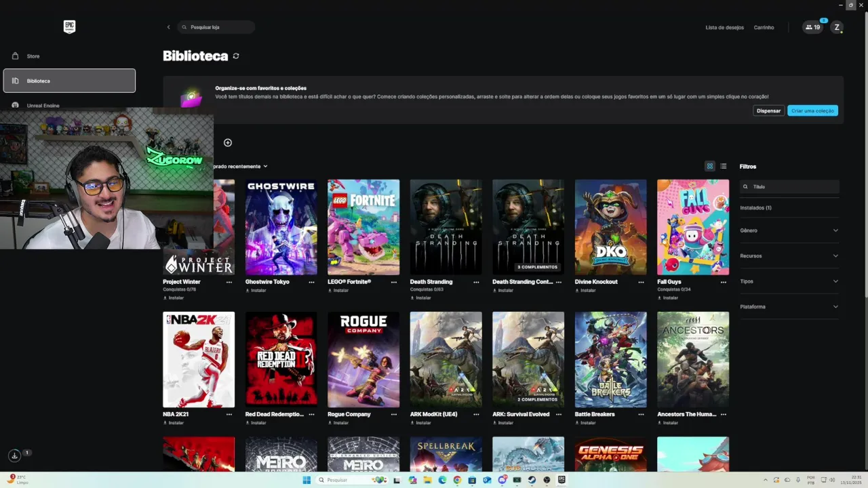
Task: Expand the Gênero filter
Action: [x=789, y=230]
